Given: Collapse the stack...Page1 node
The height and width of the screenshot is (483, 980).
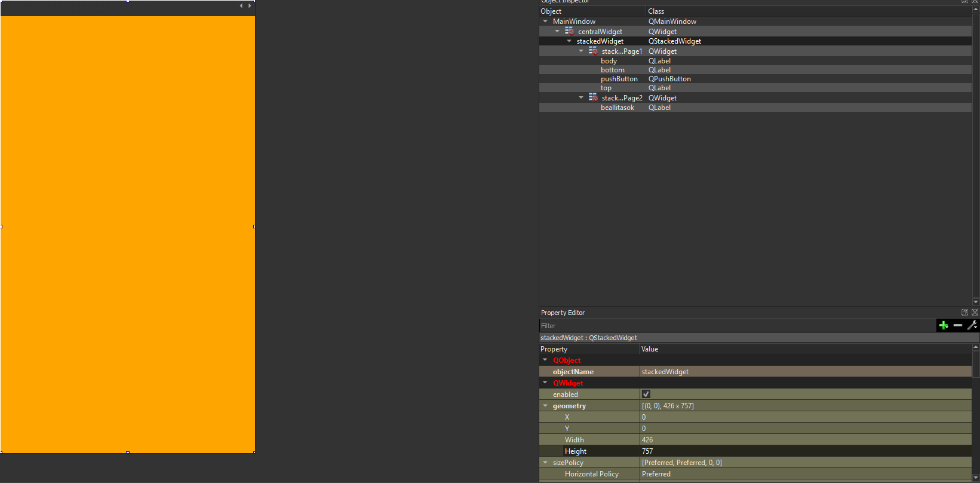Looking at the screenshot, I should [x=581, y=51].
